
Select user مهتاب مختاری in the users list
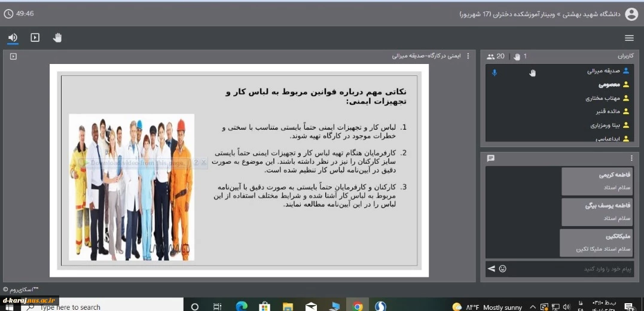[603, 98]
